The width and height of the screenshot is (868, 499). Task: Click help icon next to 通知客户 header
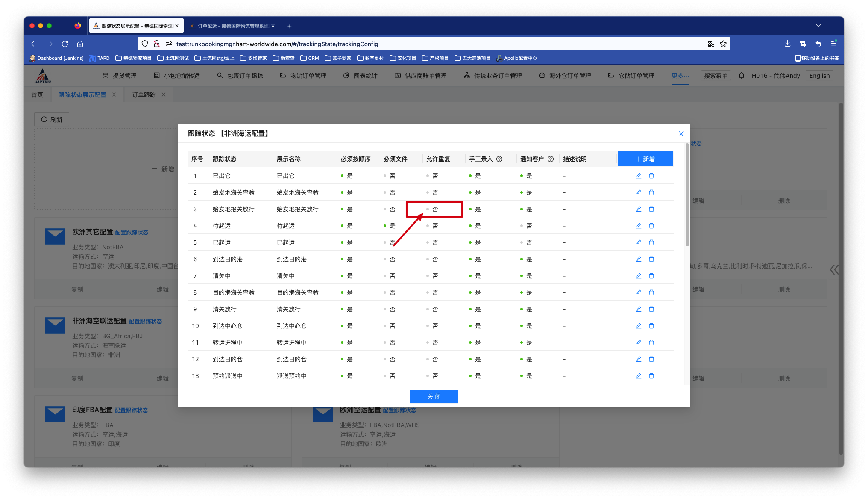(x=551, y=159)
